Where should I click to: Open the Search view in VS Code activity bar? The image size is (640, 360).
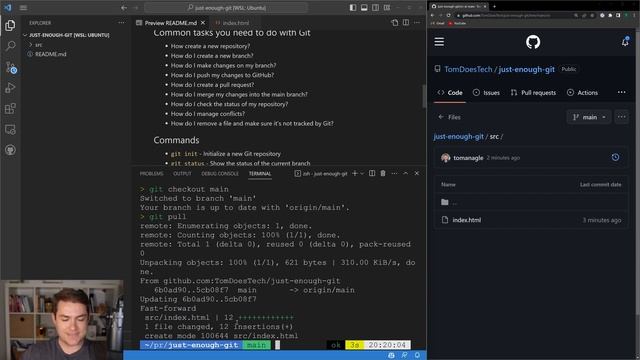tap(10, 46)
